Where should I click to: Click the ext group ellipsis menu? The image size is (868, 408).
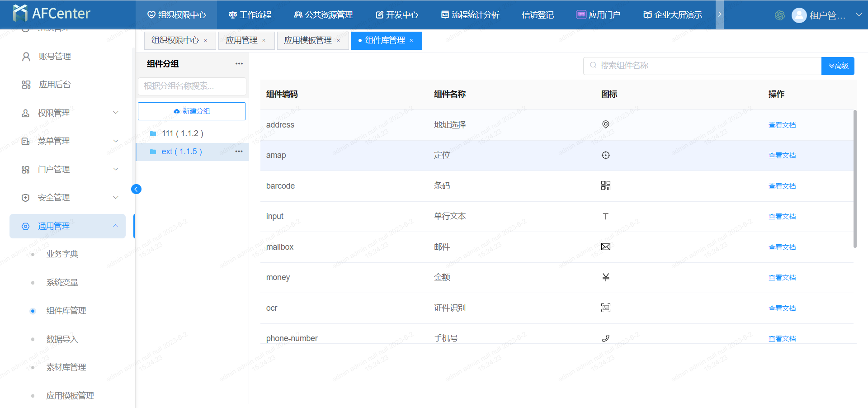[239, 152]
